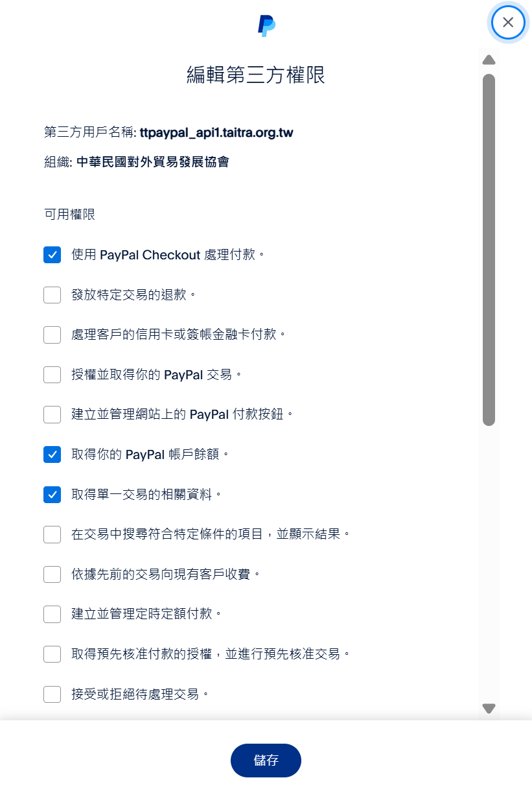Click the 編輯第三方權限 dialog heading
The image size is (532, 791).
[x=256, y=76]
